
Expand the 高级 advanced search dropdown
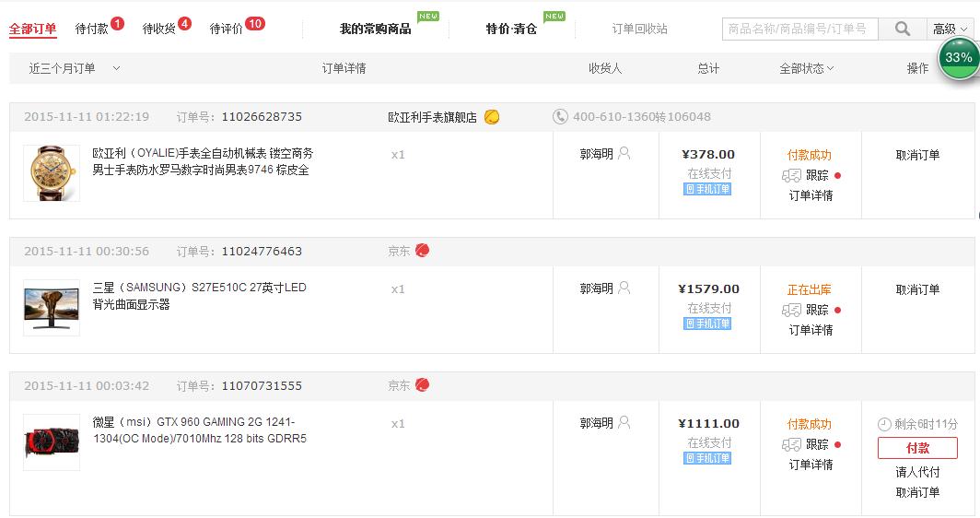click(950, 29)
